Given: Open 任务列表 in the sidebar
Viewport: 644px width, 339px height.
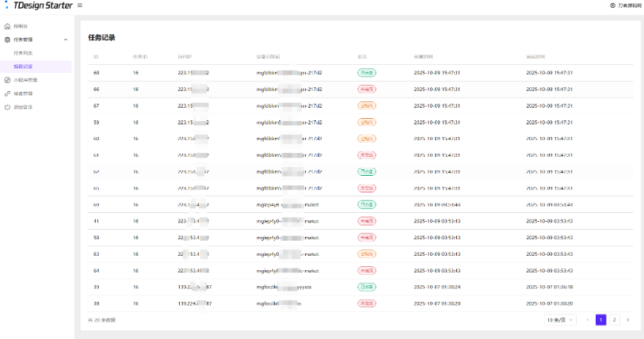Looking at the screenshot, I should click(x=23, y=53).
